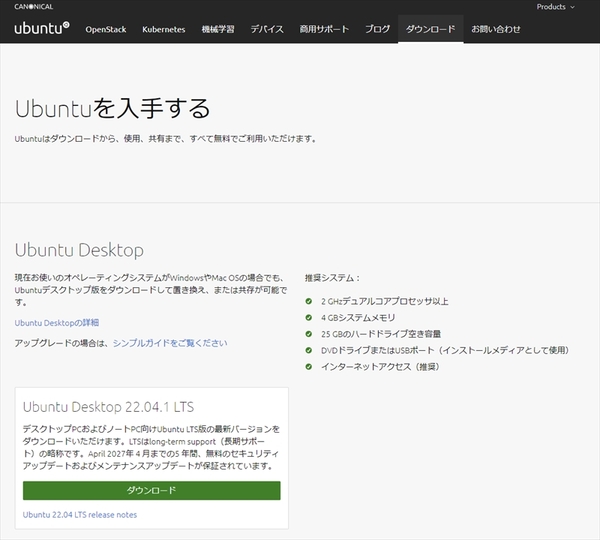600x540 pixels.
Task: Click checkmark icon beside インターネットアクセス（推奨）
Action: click(311, 367)
